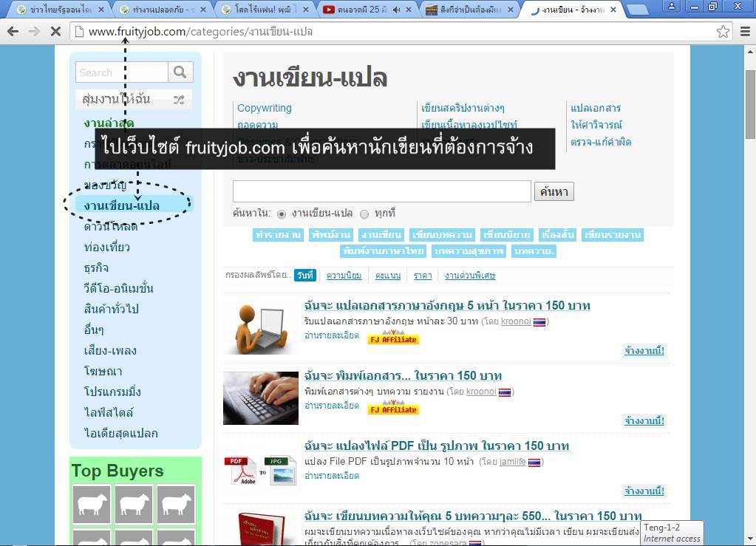756x546 pixels.
Task: Open the typing-hands keyboard thumbnail
Action: coord(261,398)
